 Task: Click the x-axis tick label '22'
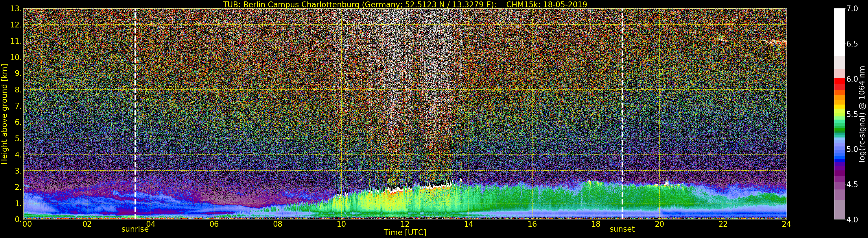point(723,224)
